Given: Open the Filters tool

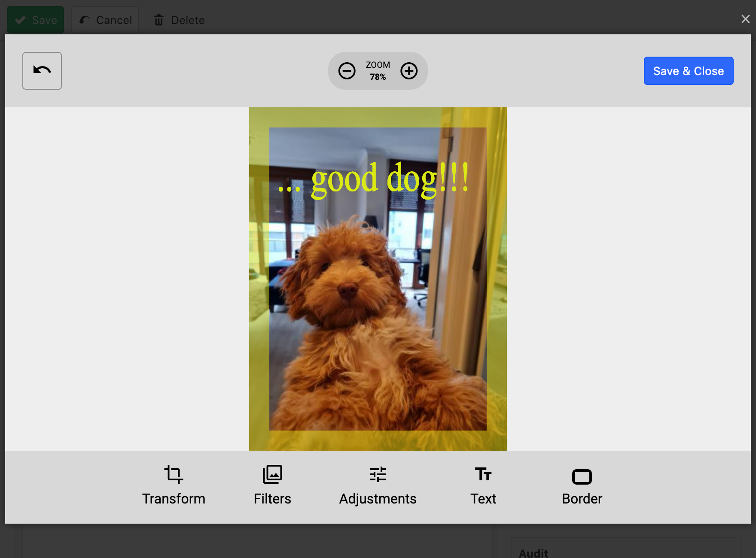Looking at the screenshot, I should [x=272, y=485].
